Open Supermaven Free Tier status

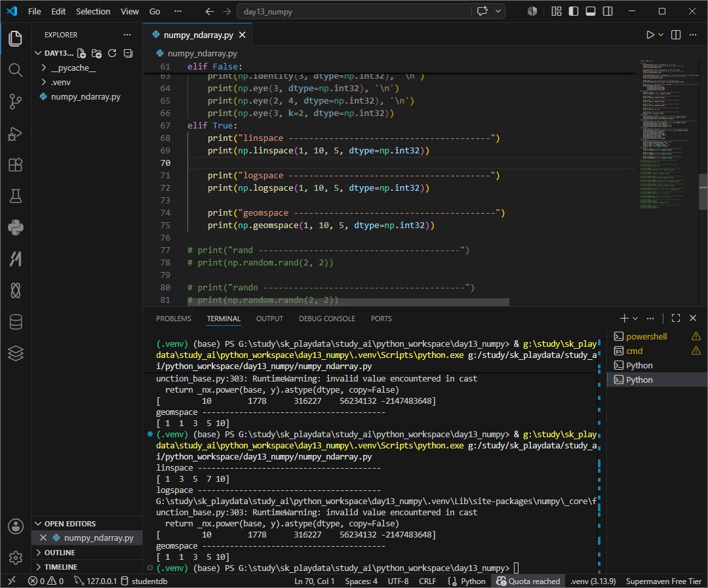[663, 581]
